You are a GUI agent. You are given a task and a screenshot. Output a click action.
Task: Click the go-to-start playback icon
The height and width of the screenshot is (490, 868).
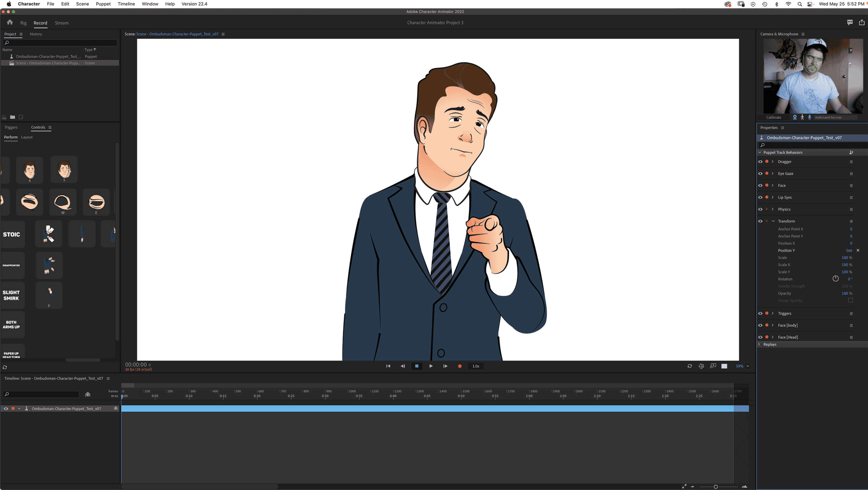[388, 366]
